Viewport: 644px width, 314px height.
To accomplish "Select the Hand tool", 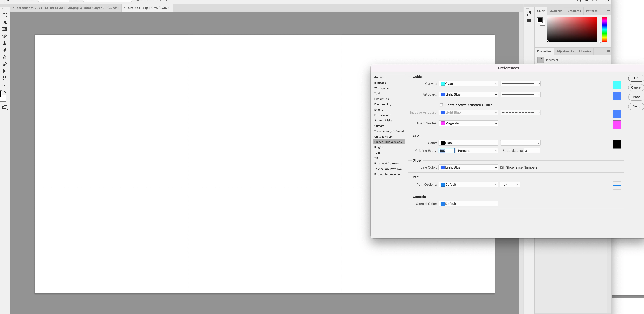I will coord(4,78).
